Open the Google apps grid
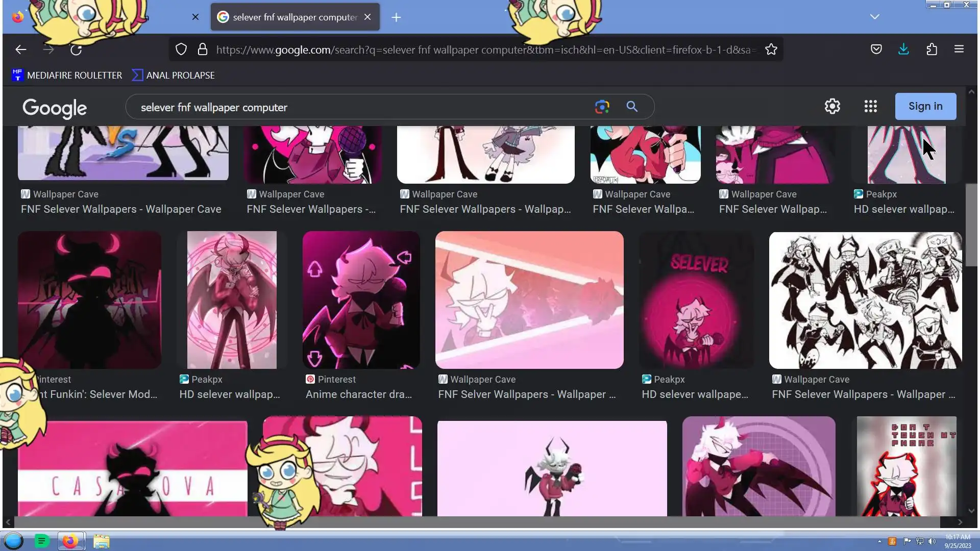This screenshot has width=980, height=551. (x=870, y=106)
